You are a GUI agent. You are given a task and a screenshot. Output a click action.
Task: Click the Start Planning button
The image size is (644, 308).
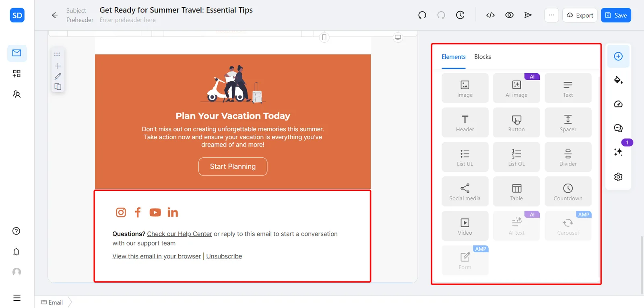(x=233, y=166)
